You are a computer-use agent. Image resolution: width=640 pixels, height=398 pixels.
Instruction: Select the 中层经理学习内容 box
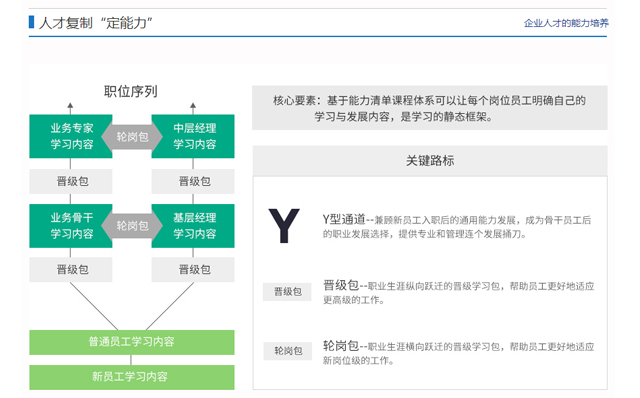pyautogui.click(x=193, y=136)
